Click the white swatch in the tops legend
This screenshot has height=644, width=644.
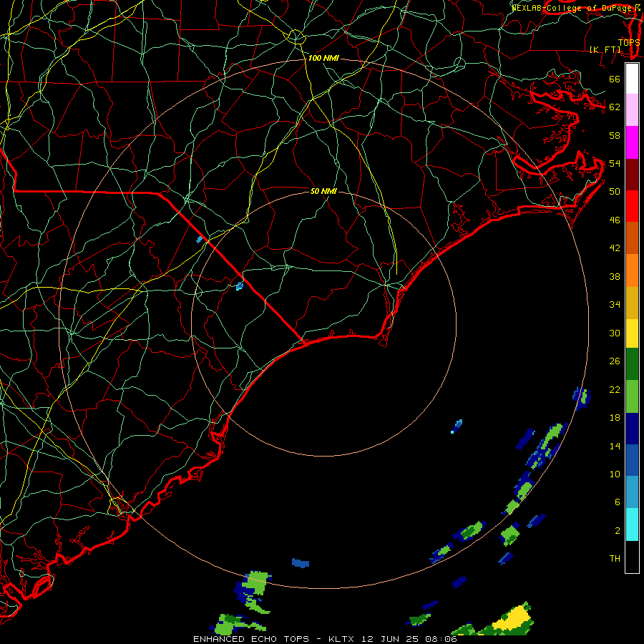point(632,79)
